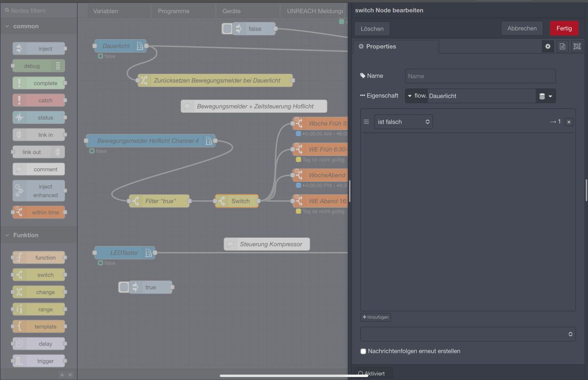This screenshot has width=588, height=380.
Task: Open the node settings gear icon
Action: (x=548, y=46)
